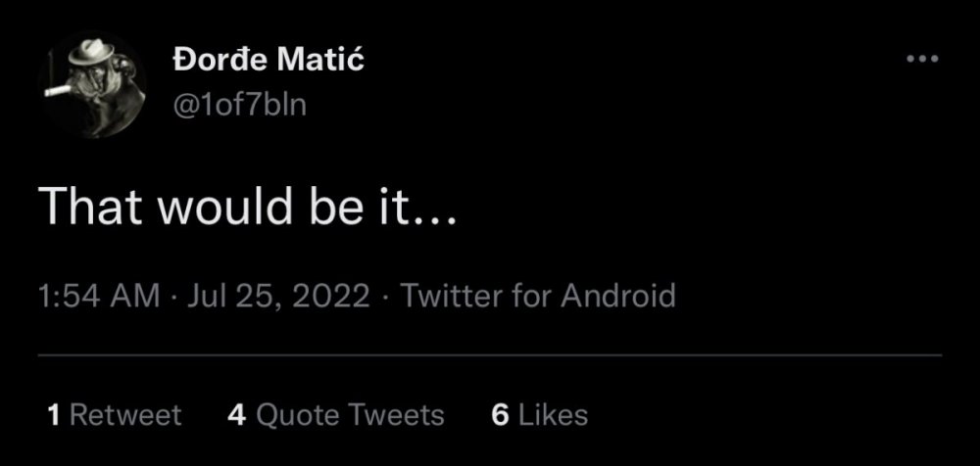
Task: Select the word "Retweet" in the stats row
Action: coord(125,415)
